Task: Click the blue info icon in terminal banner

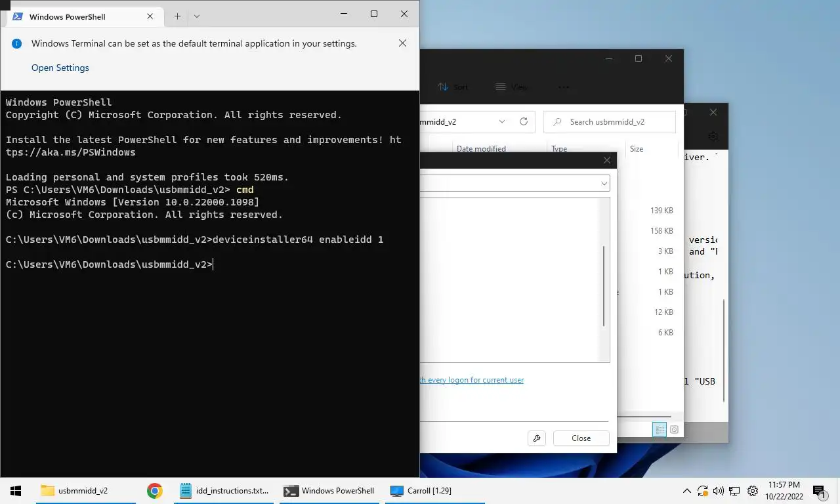Action: tap(17, 44)
